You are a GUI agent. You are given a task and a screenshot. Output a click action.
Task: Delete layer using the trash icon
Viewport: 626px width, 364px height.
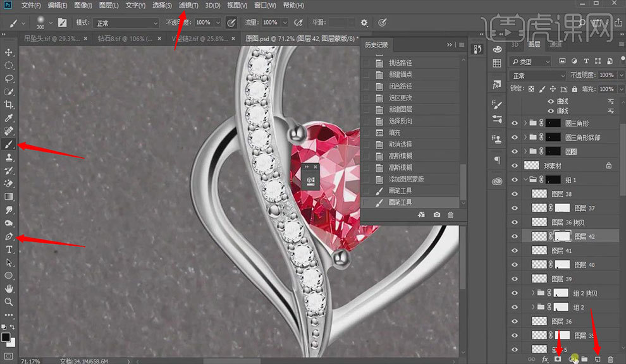[610, 358]
